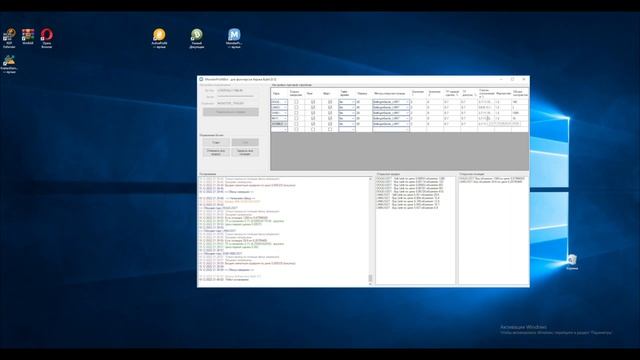Select the green round desktop shortcut

196,38
